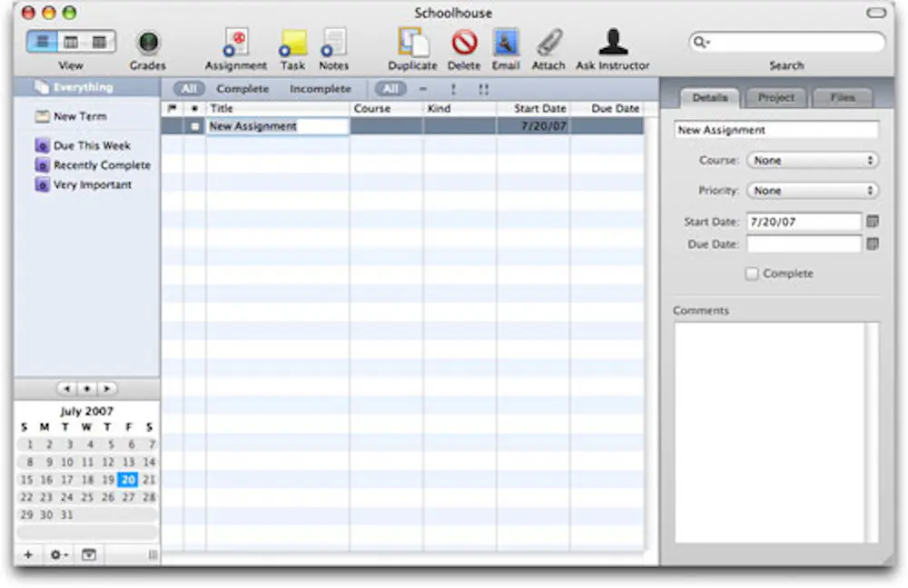Attach a file with paperclip icon
The width and height of the screenshot is (908, 588).
click(548, 44)
